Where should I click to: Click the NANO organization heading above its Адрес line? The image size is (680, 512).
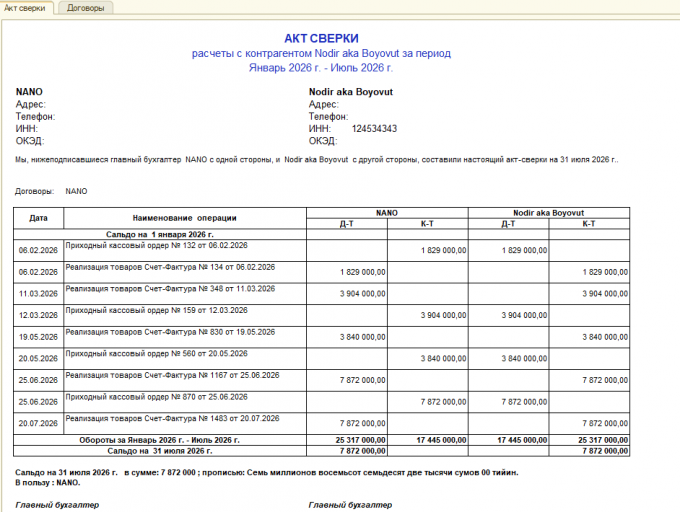point(29,92)
